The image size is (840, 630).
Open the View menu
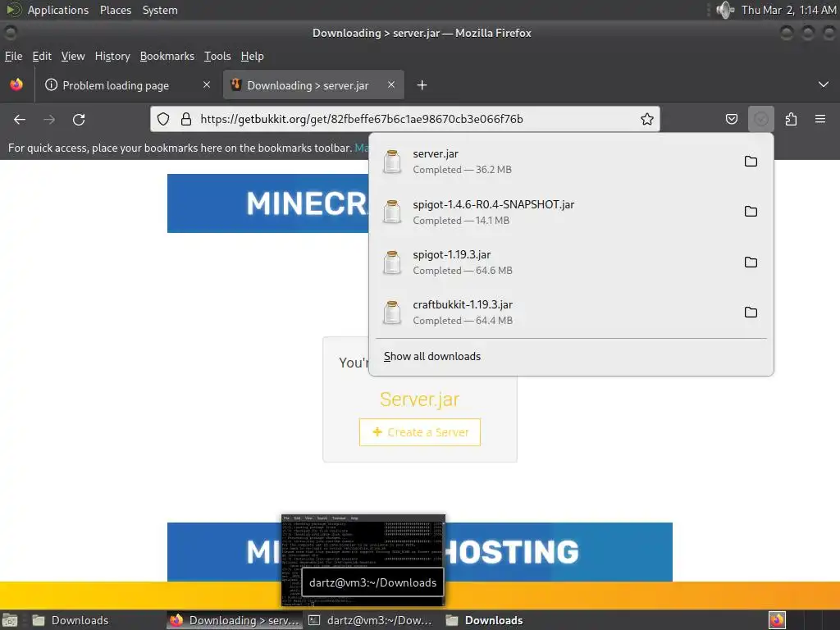[73, 57]
